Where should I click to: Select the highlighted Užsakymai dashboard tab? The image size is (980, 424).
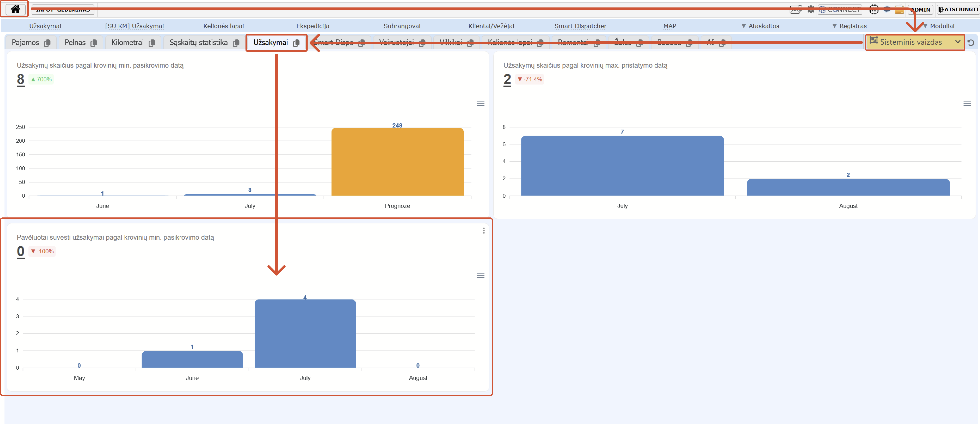point(271,43)
